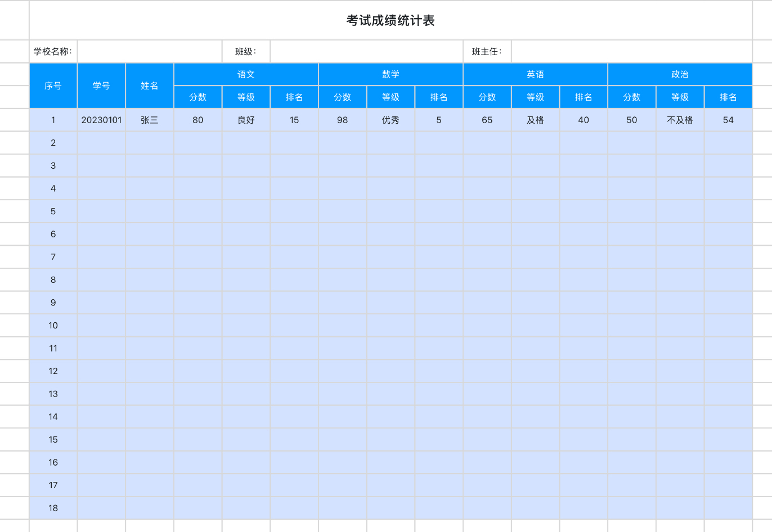Click the 排名 header under 英语
The width and height of the screenshot is (772, 532).
click(x=584, y=97)
